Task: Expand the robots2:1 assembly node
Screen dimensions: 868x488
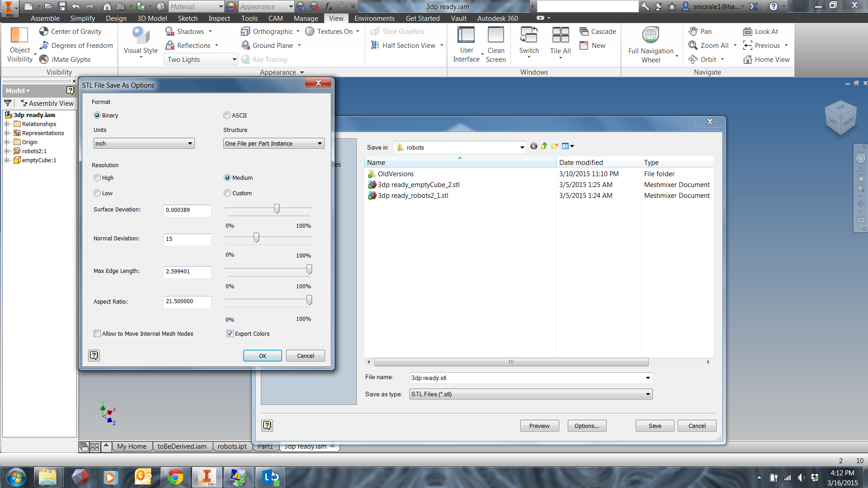Action: tap(7, 151)
